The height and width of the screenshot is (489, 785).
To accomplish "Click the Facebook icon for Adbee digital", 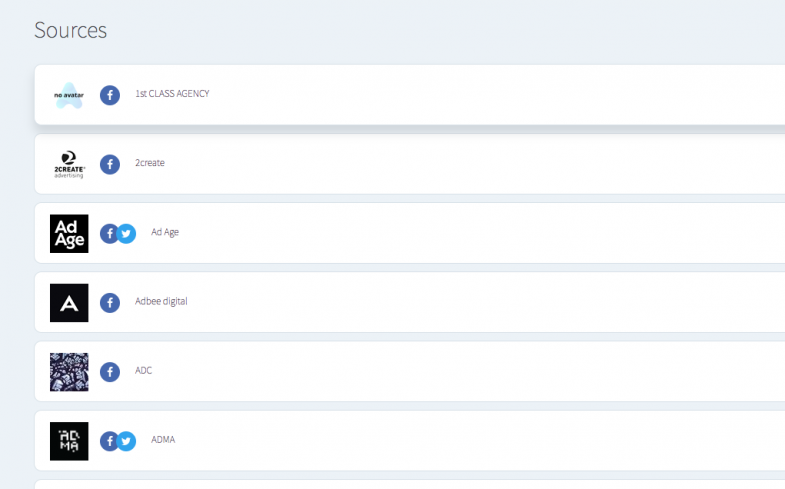I will point(110,303).
